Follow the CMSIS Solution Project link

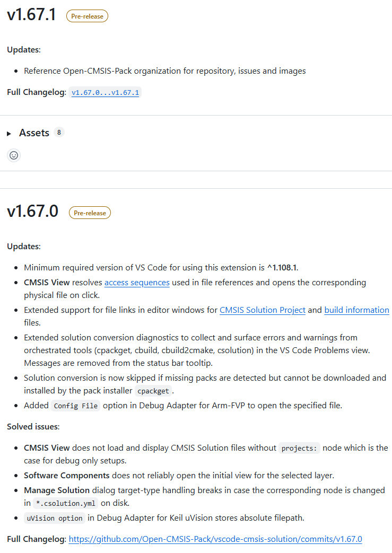pyautogui.click(x=263, y=310)
